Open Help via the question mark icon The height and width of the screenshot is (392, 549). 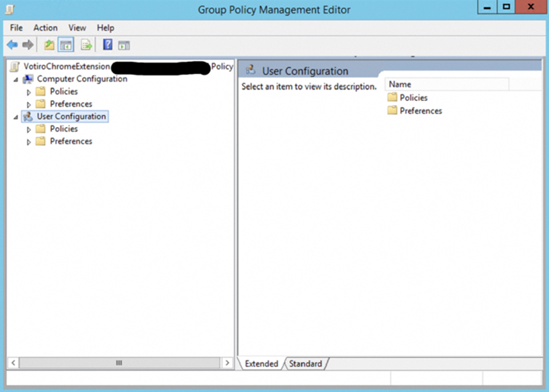coord(107,44)
